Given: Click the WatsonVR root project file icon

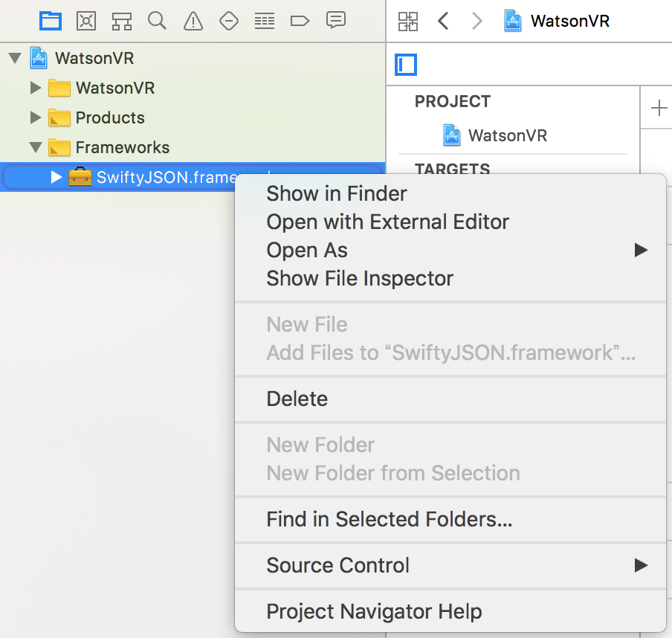Looking at the screenshot, I should 38,58.
